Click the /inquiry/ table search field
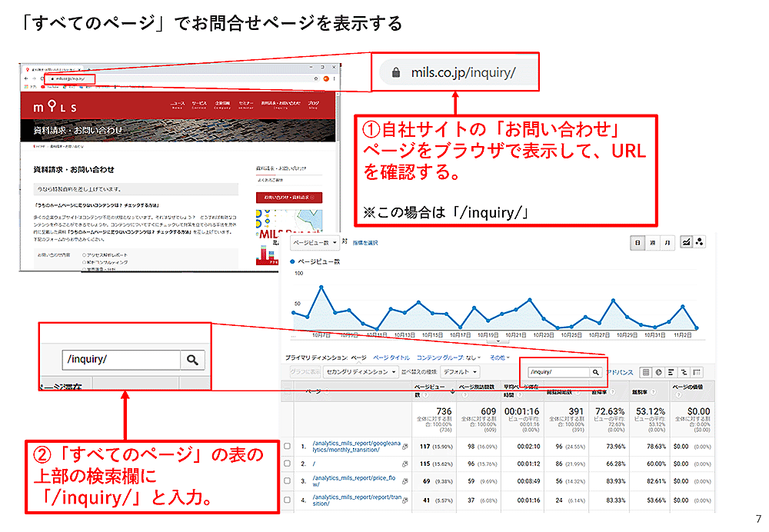The height and width of the screenshot is (532, 769). (x=555, y=372)
